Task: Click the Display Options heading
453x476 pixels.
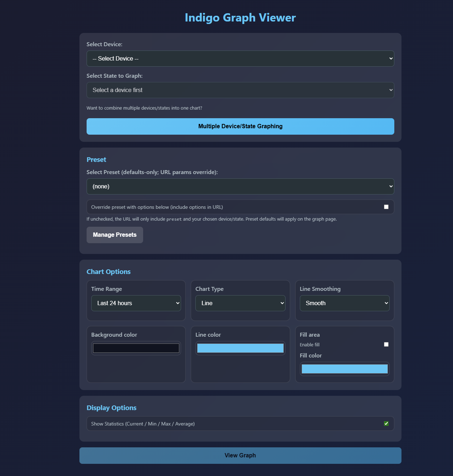Action: [111, 408]
